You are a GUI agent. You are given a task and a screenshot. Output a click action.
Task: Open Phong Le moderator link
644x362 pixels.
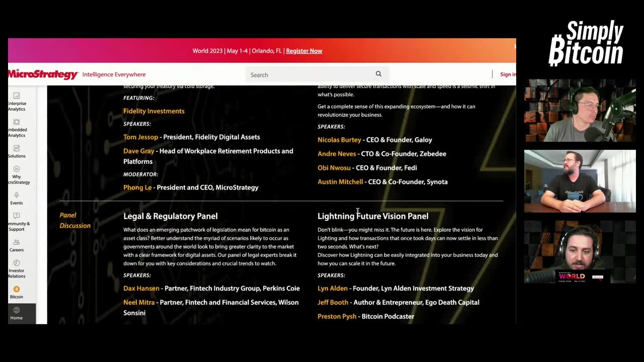click(x=137, y=188)
